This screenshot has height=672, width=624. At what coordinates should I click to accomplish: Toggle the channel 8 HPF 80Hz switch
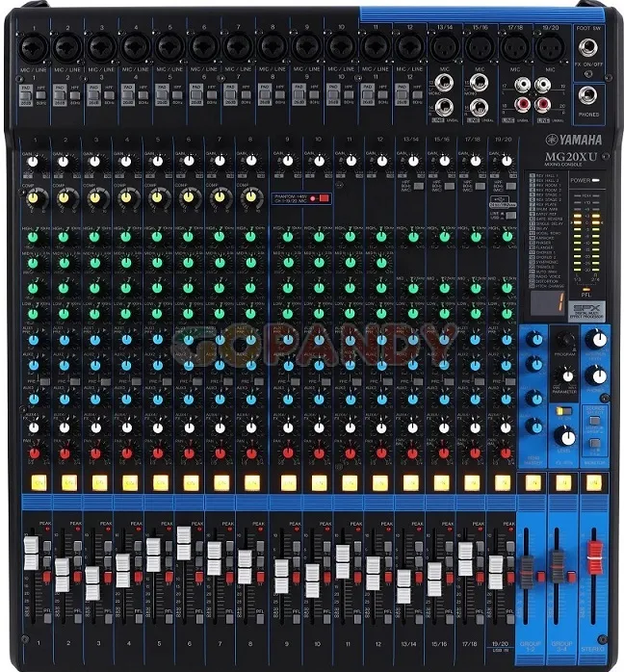(280, 95)
